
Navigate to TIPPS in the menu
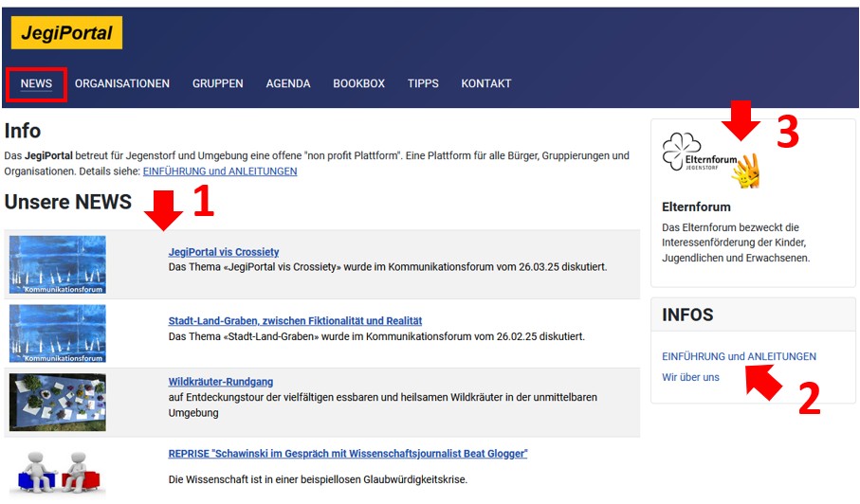pos(423,83)
